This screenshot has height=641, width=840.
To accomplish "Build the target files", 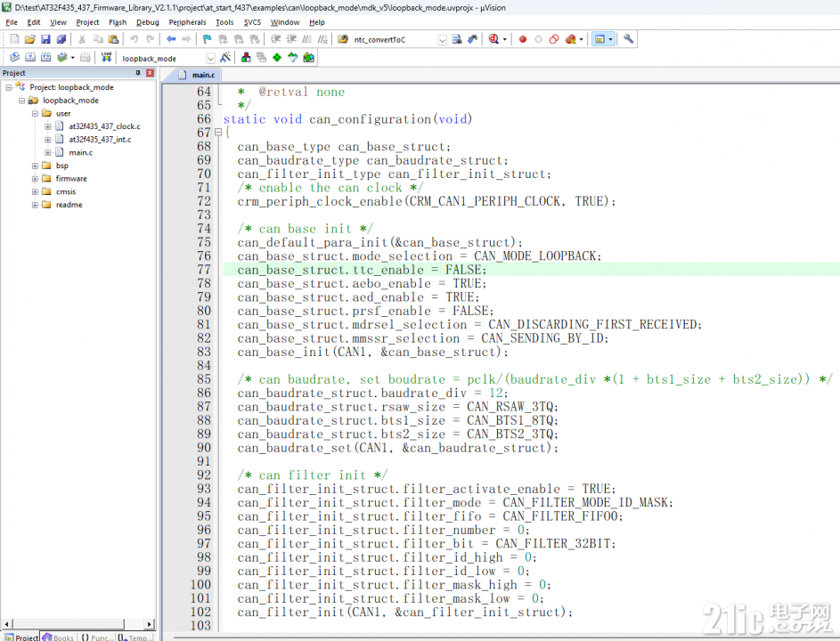I will (x=30, y=57).
